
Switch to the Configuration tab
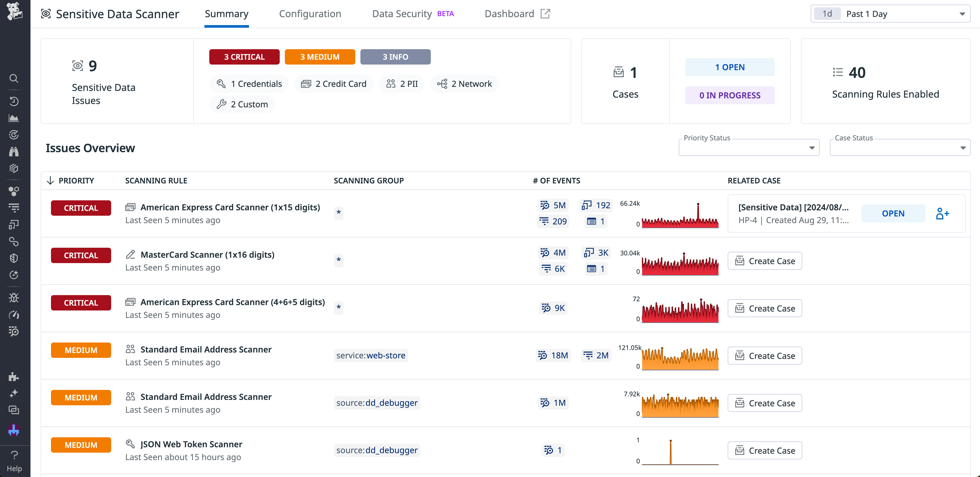[x=310, y=14]
